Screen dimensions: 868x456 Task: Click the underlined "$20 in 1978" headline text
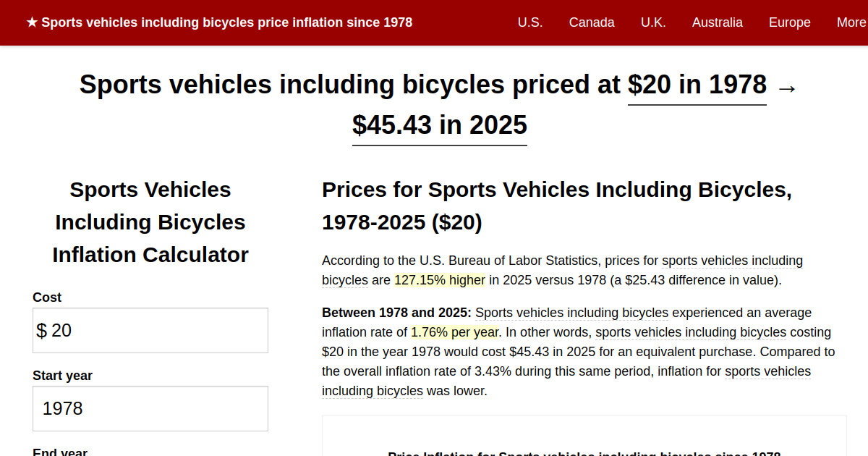click(697, 85)
